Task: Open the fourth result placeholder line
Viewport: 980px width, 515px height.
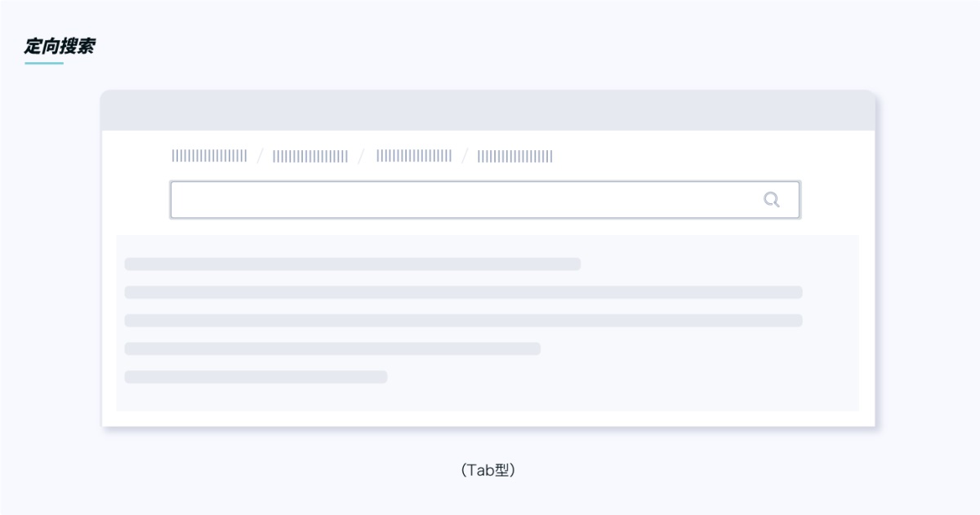Action: [x=332, y=349]
